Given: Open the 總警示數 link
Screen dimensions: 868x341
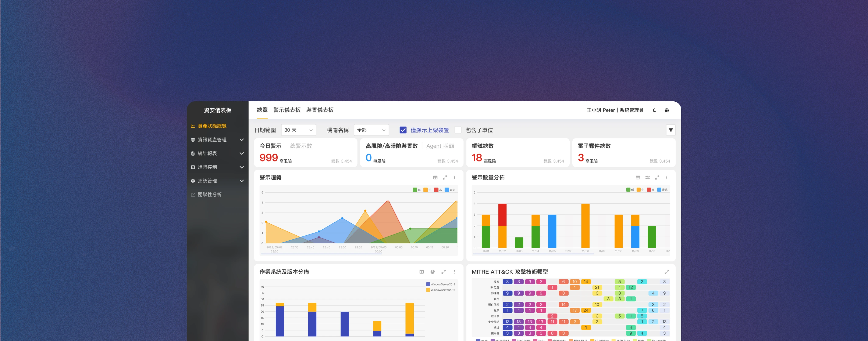Looking at the screenshot, I should pos(300,146).
